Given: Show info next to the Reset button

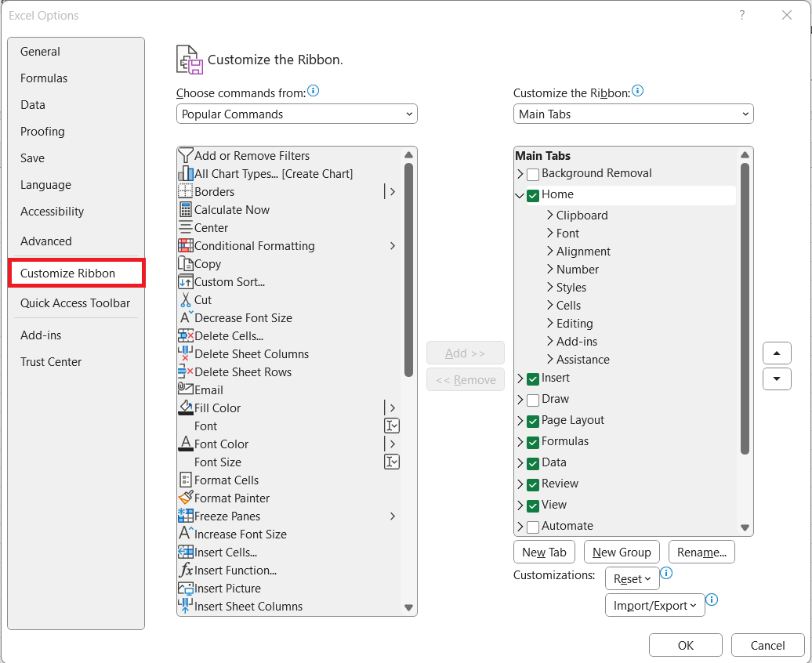Looking at the screenshot, I should pyautogui.click(x=667, y=574).
